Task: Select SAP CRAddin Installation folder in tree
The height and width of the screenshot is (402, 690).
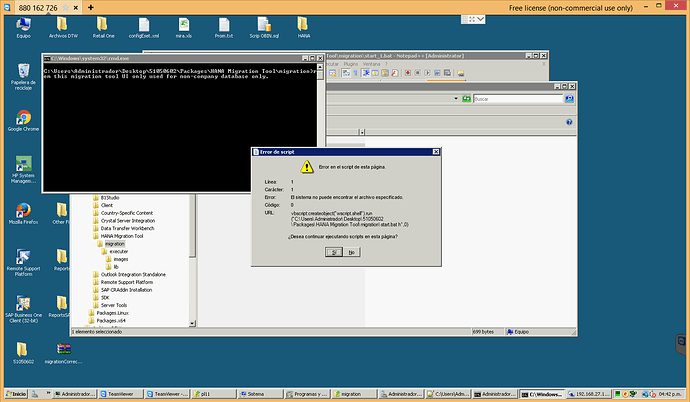Action: [126, 290]
